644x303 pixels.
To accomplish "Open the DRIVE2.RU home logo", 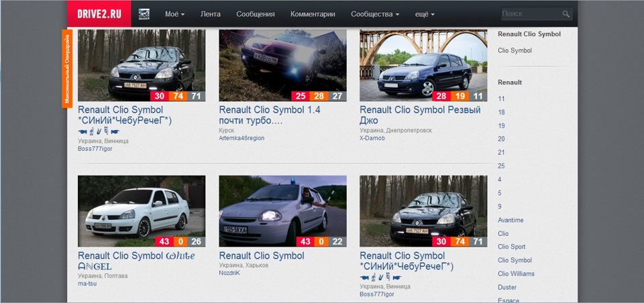I will pos(99,13).
